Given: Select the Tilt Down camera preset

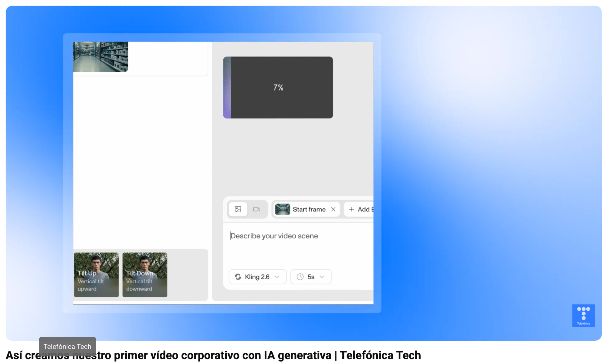Looking at the screenshot, I should pyautogui.click(x=145, y=275).
